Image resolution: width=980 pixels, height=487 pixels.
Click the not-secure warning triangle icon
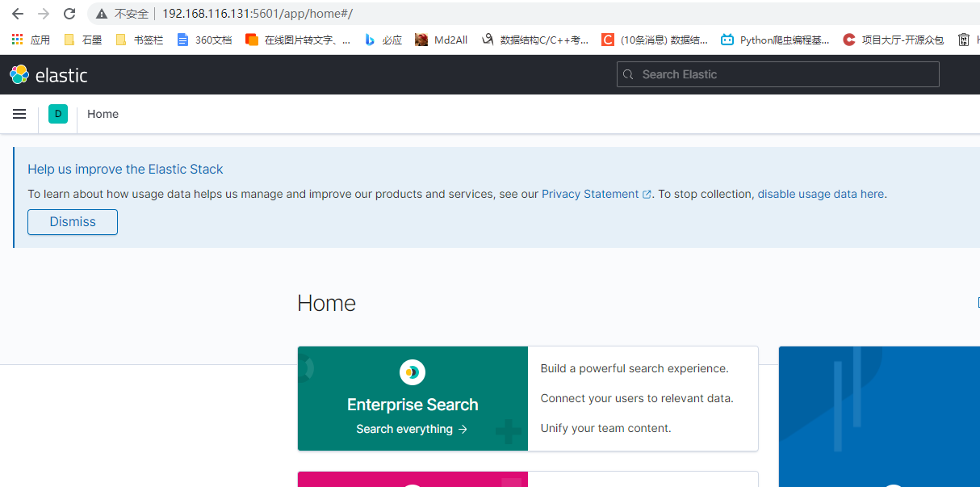[x=101, y=14]
